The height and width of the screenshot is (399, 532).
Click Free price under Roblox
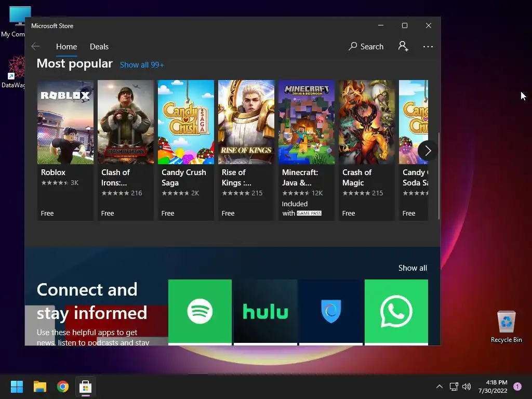[47, 214]
